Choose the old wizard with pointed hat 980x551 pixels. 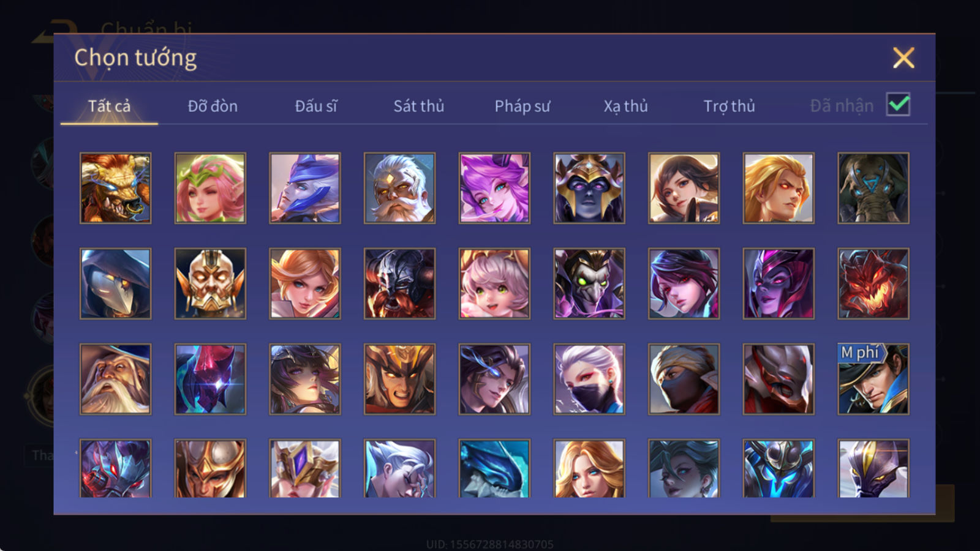115,379
